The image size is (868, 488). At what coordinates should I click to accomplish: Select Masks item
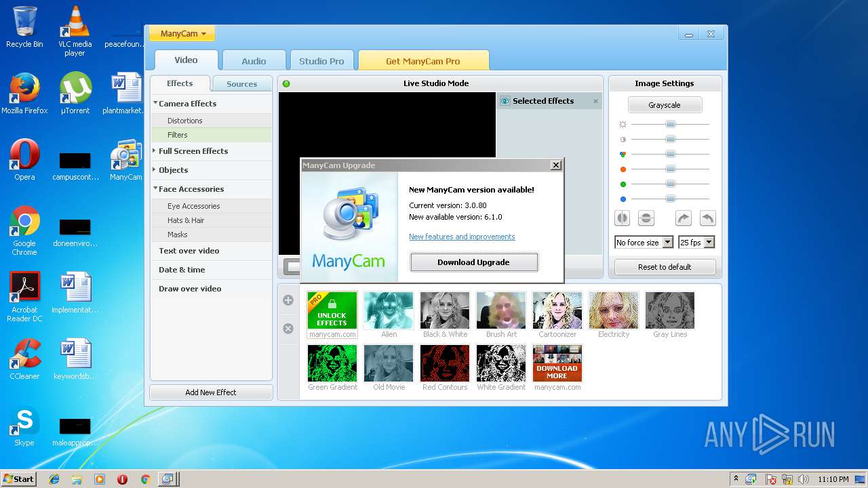pyautogui.click(x=211, y=235)
